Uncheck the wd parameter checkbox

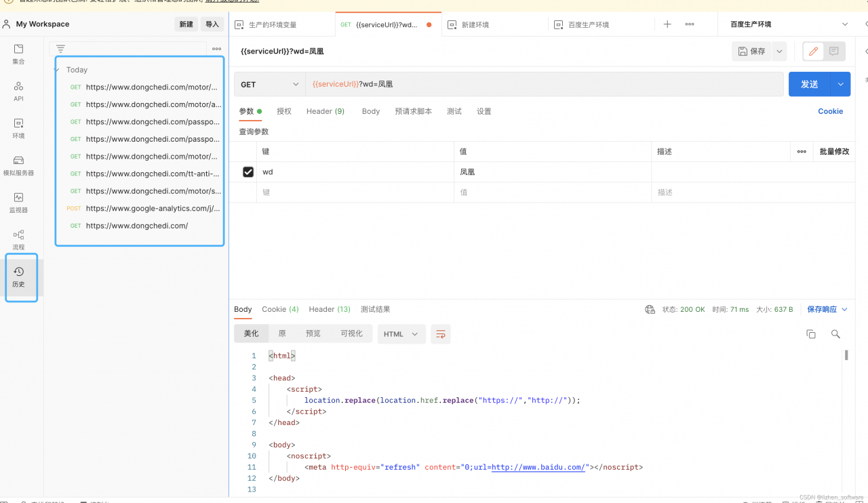point(248,172)
